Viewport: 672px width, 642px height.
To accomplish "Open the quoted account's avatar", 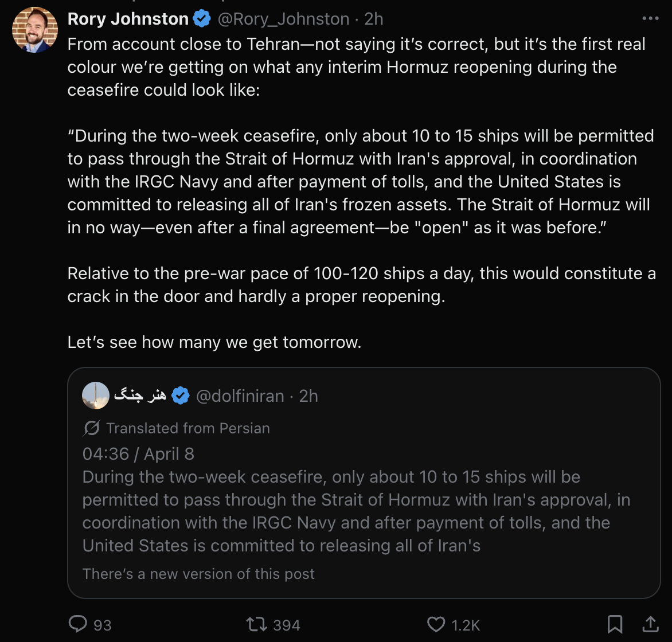I will point(96,396).
